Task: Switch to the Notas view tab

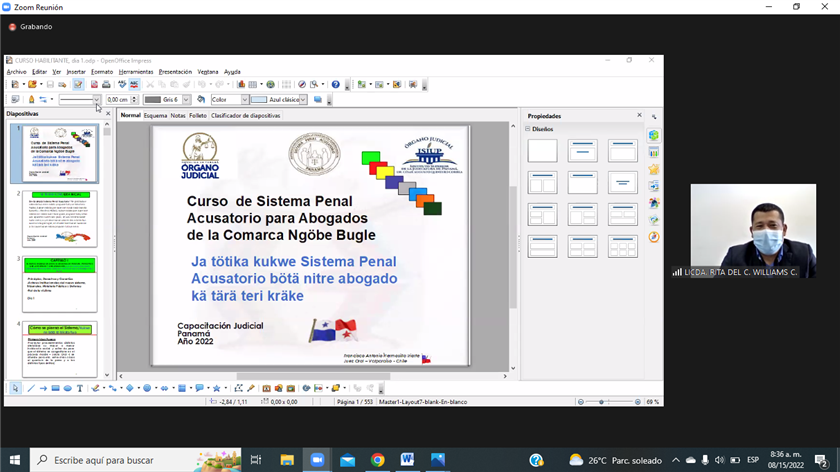Action: click(178, 116)
